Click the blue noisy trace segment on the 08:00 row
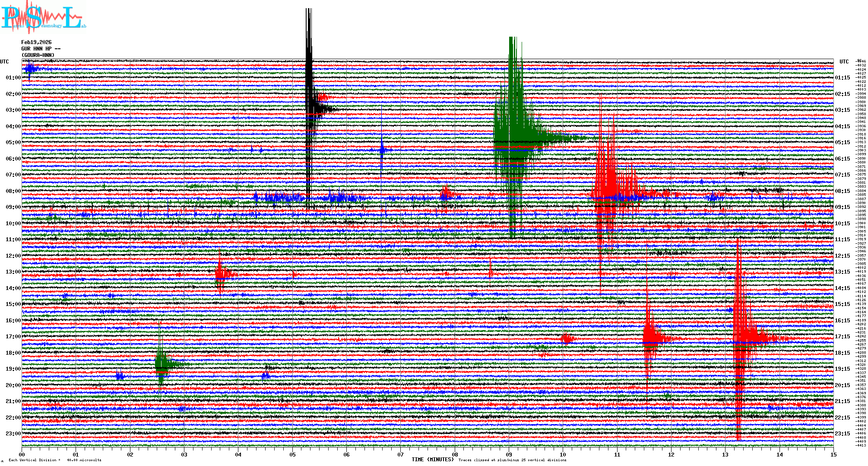This screenshot has height=466, width=868. [x=281, y=198]
